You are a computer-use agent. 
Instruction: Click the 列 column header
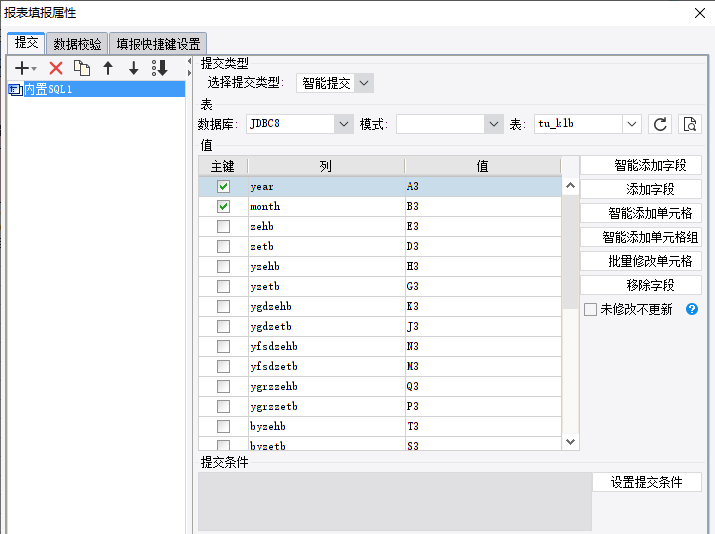(x=326, y=166)
